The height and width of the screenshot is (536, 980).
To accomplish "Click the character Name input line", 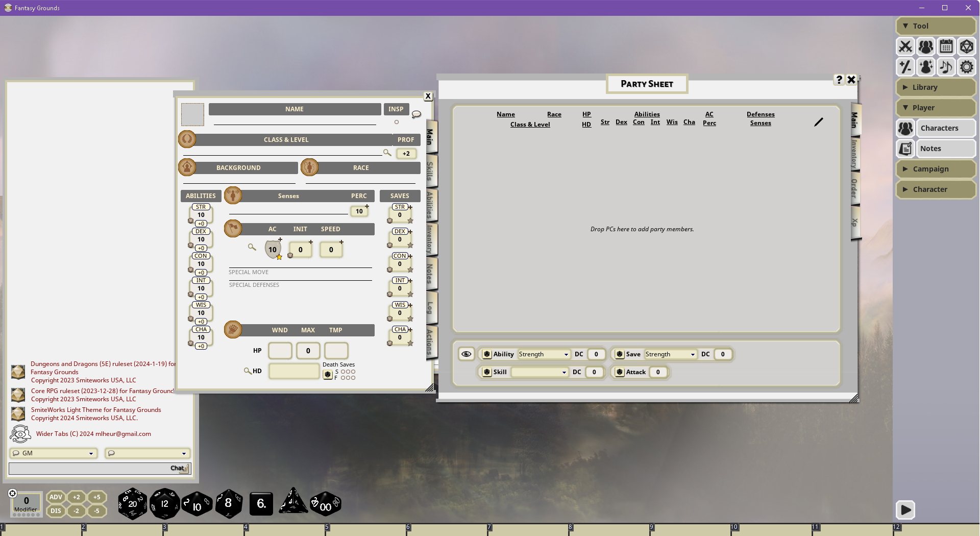I will [x=295, y=120].
